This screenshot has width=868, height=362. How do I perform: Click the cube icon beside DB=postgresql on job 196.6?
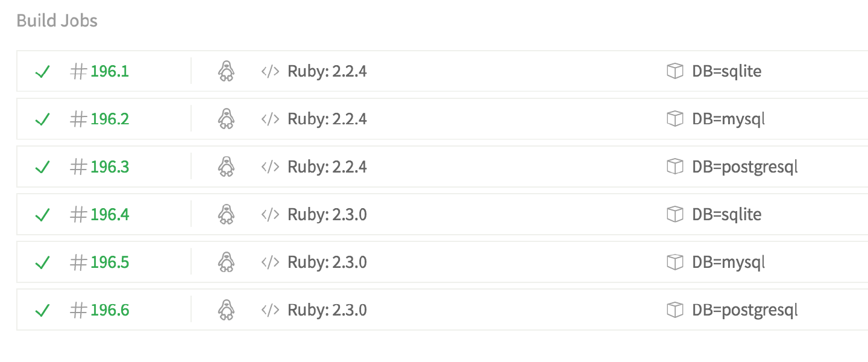coord(675,310)
